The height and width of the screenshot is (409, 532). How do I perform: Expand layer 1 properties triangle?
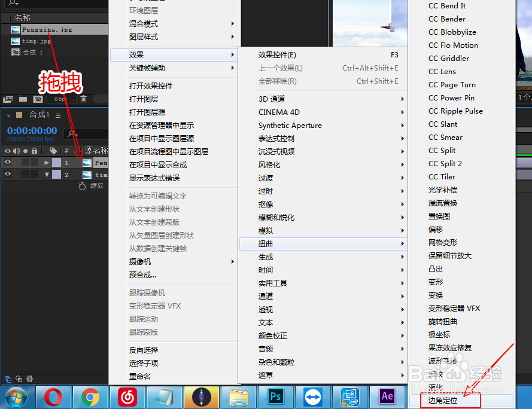tap(47, 163)
